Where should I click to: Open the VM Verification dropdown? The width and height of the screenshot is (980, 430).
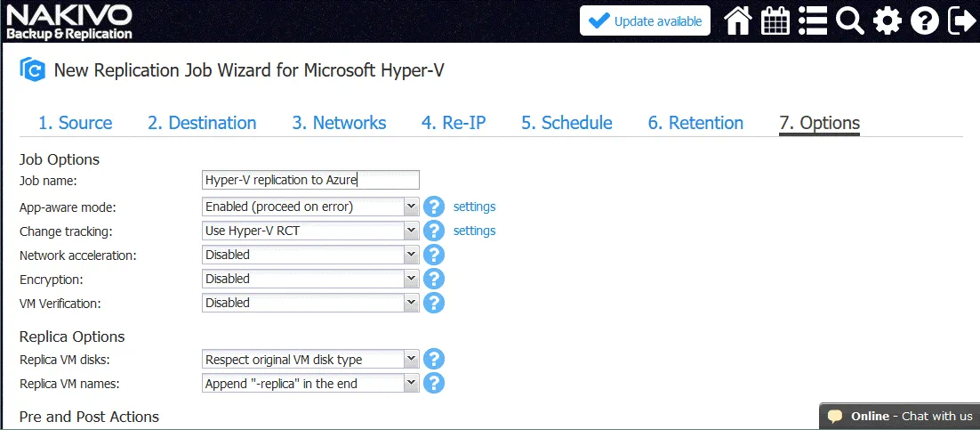pos(310,303)
